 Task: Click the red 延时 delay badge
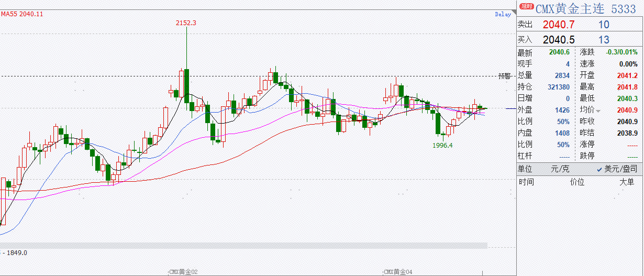tap(526, 7)
